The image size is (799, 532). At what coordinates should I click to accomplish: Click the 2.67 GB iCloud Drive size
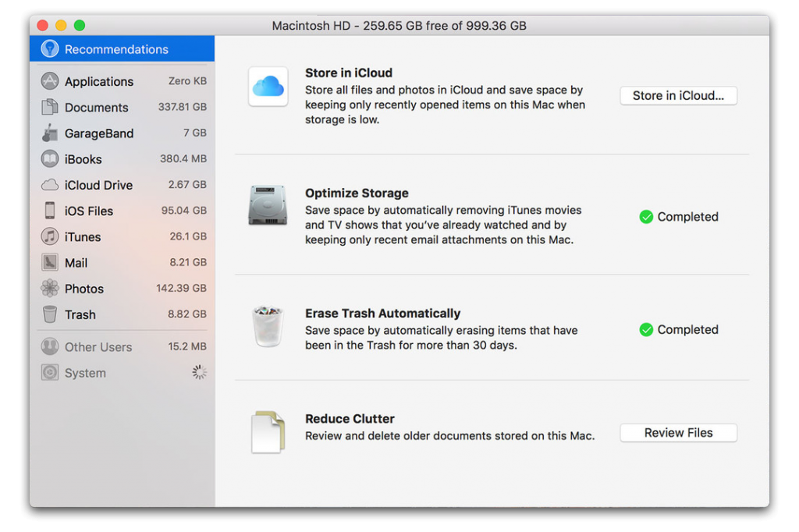pyautogui.click(x=187, y=184)
